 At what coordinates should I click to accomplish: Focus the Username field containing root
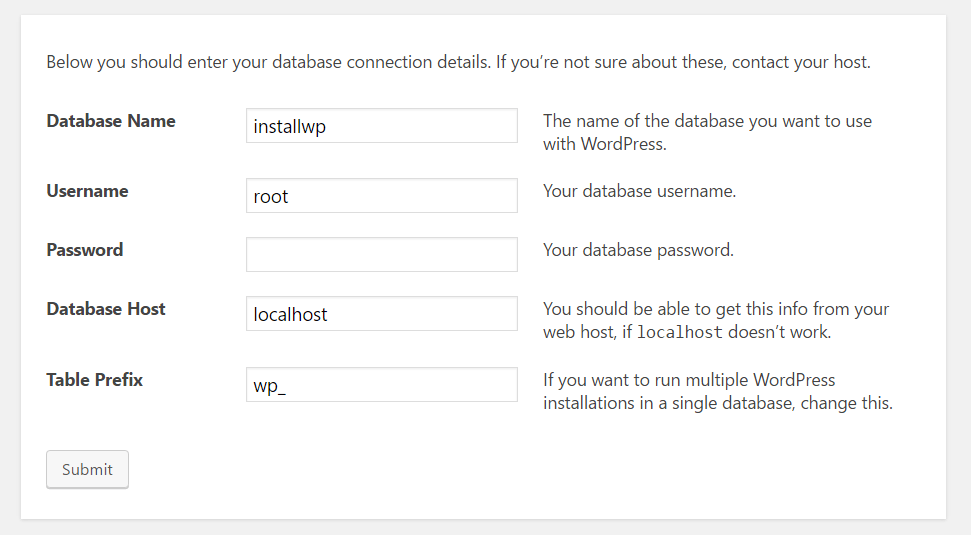(x=381, y=196)
